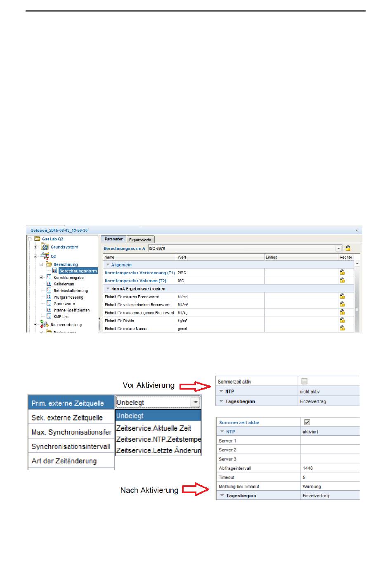392x577 pixels.
Task: Select Grenzwerte in the tree
Action: coord(64,304)
